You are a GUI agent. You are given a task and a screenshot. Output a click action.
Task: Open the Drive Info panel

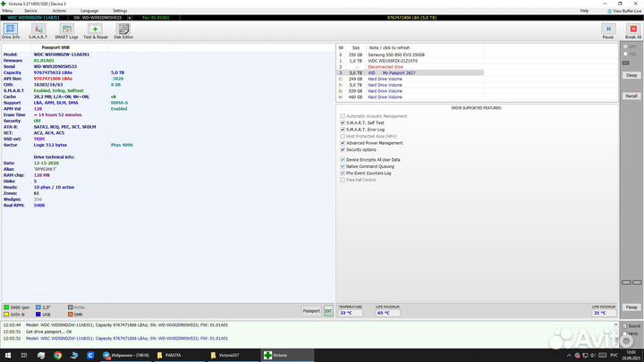pos(11,30)
